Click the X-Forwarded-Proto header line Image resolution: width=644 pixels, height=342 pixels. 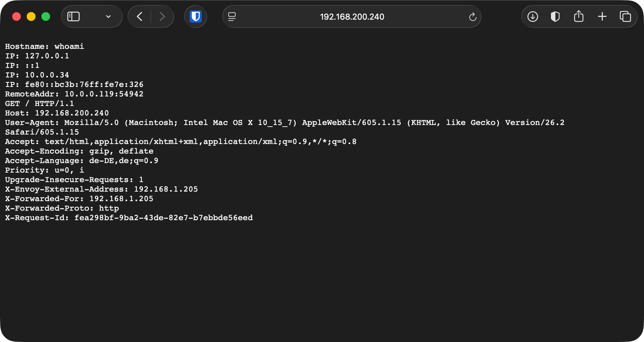[62, 208]
